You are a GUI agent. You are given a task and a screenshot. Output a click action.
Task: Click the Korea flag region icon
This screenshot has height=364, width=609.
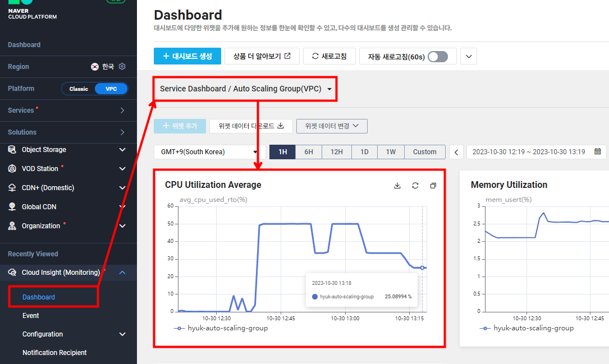[95, 67]
